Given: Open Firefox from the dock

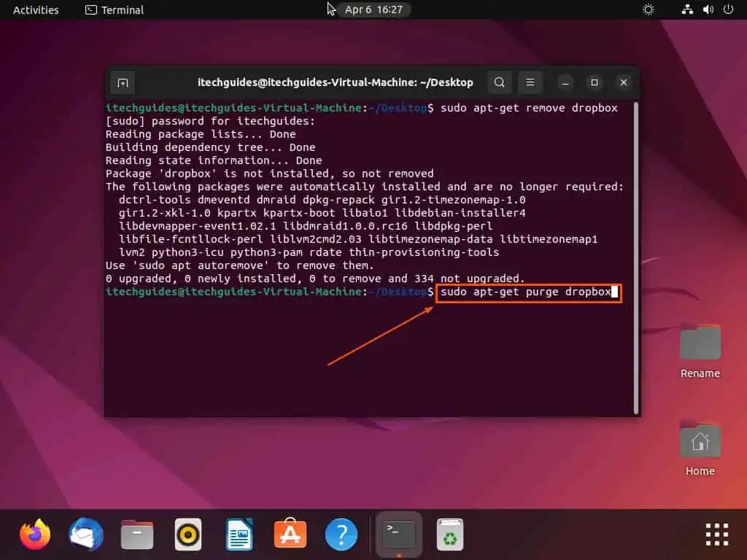Looking at the screenshot, I should click(34, 534).
